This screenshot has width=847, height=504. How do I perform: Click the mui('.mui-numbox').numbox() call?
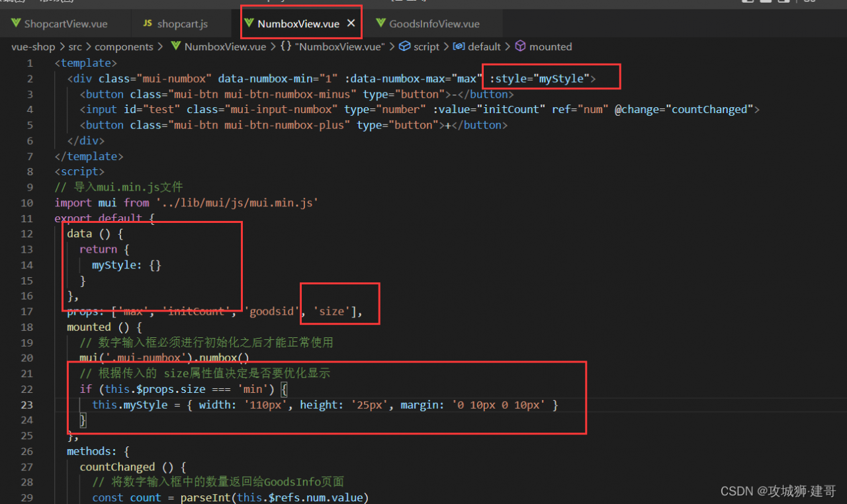[x=164, y=358]
